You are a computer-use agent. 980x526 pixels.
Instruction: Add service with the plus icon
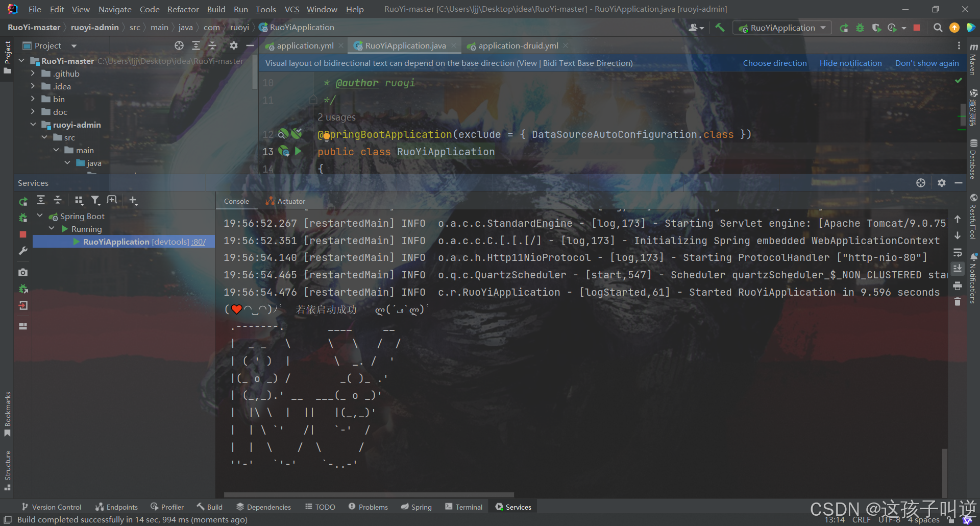(133, 200)
